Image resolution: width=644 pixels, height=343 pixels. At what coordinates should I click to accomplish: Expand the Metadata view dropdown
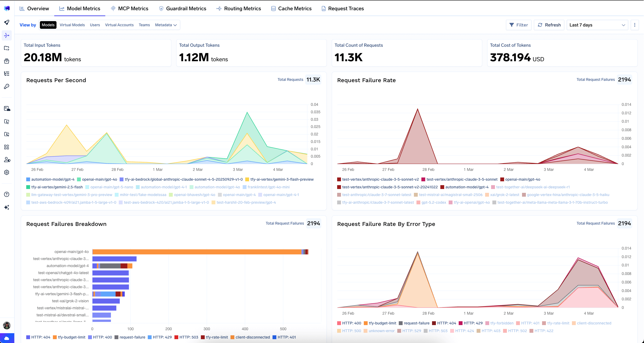click(166, 25)
